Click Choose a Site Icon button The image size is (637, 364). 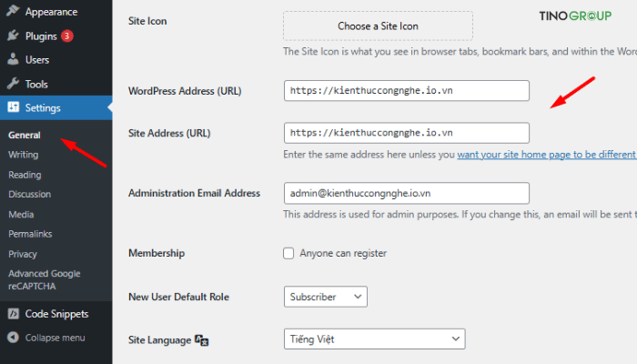[x=378, y=26]
